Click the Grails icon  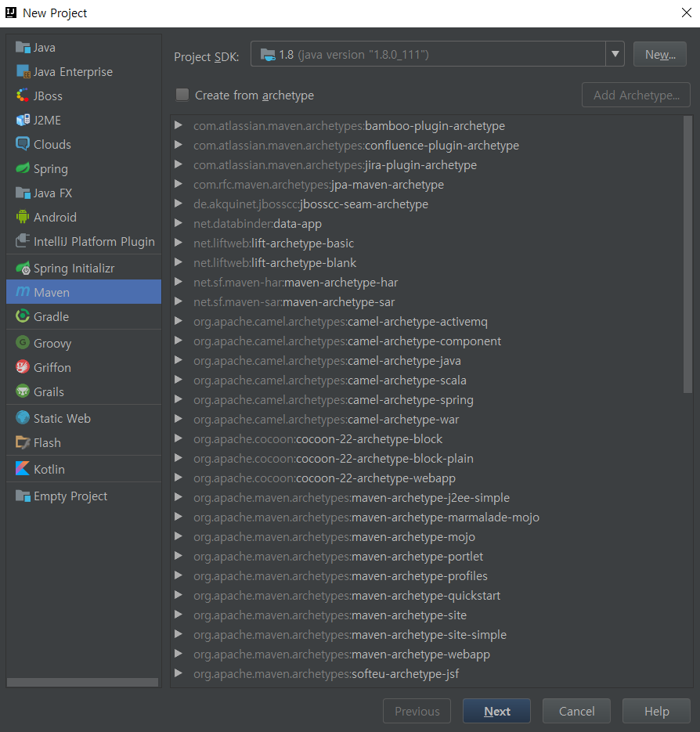23,391
